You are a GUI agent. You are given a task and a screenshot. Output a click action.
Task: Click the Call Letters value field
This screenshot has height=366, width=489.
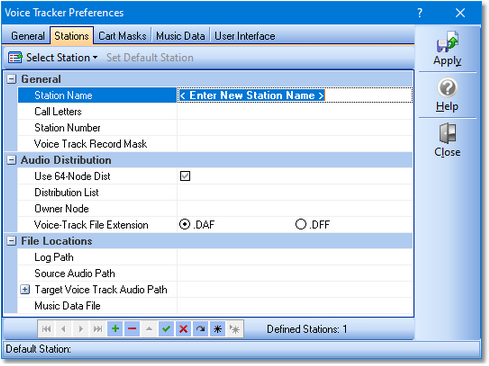295,111
